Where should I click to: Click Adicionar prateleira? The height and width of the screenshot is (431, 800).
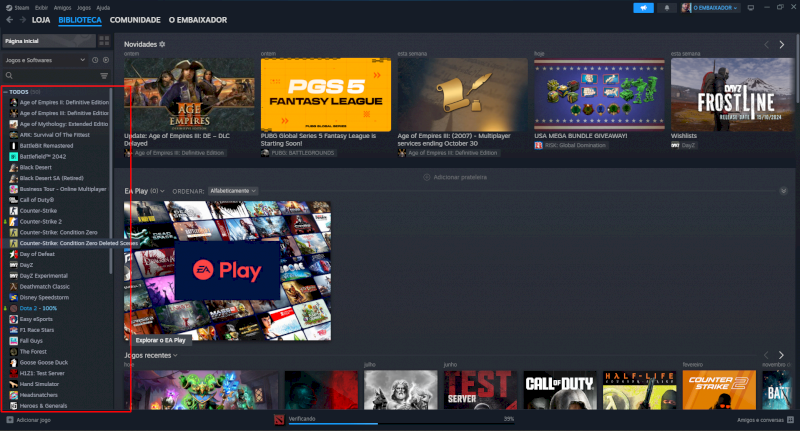tap(455, 177)
